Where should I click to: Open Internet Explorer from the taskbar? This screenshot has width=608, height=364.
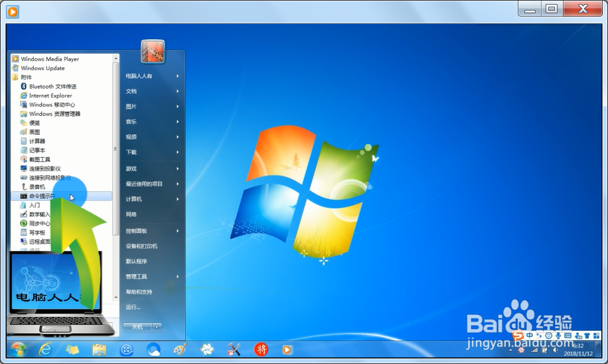(x=45, y=349)
